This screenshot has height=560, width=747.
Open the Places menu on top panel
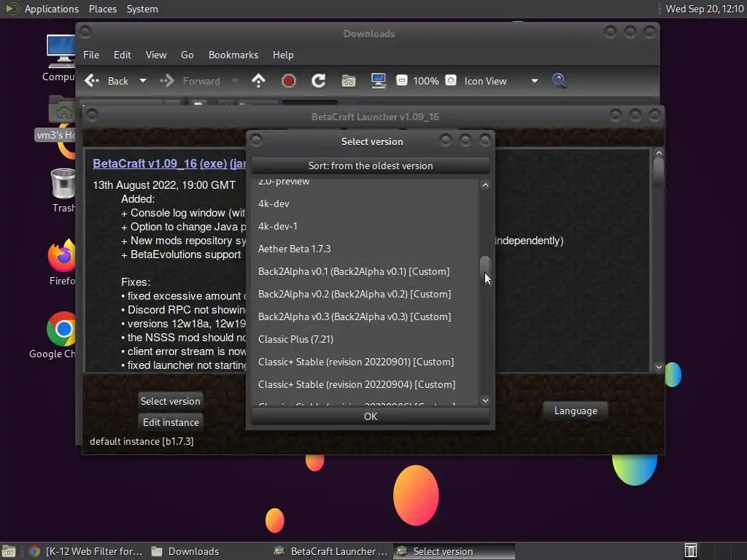click(x=102, y=9)
